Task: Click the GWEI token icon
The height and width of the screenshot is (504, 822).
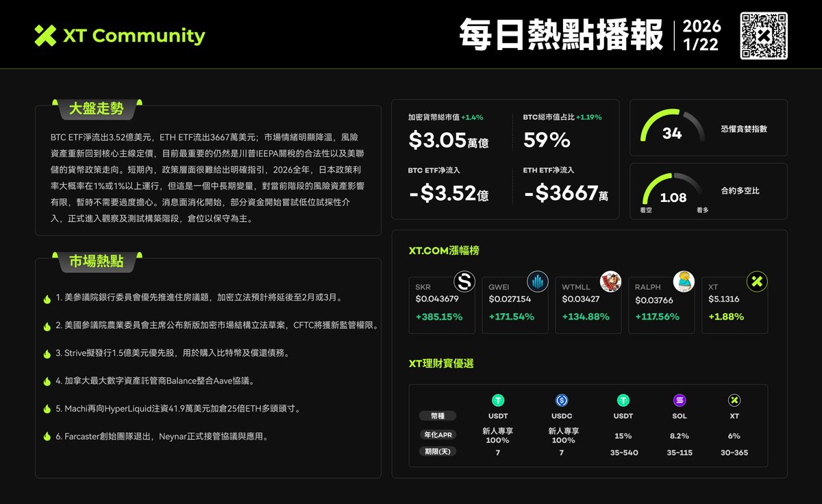Action: [538, 281]
